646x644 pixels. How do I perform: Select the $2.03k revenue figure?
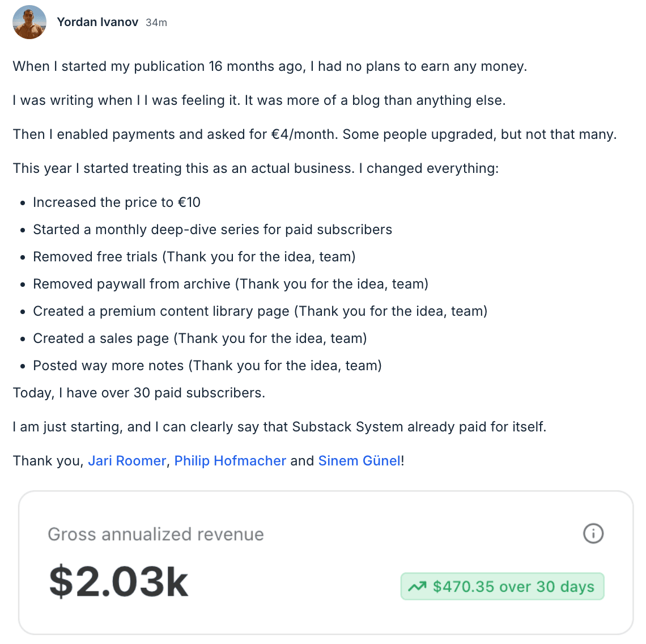pyautogui.click(x=118, y=582)
